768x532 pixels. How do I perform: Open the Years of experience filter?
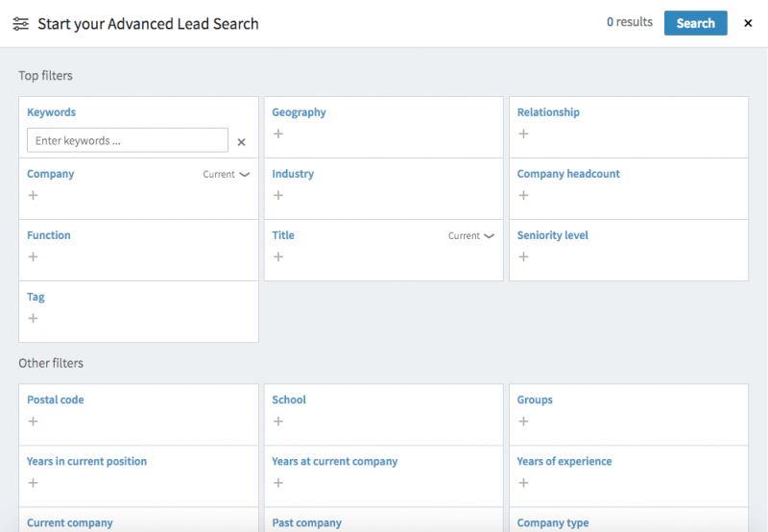pos(564,461)
